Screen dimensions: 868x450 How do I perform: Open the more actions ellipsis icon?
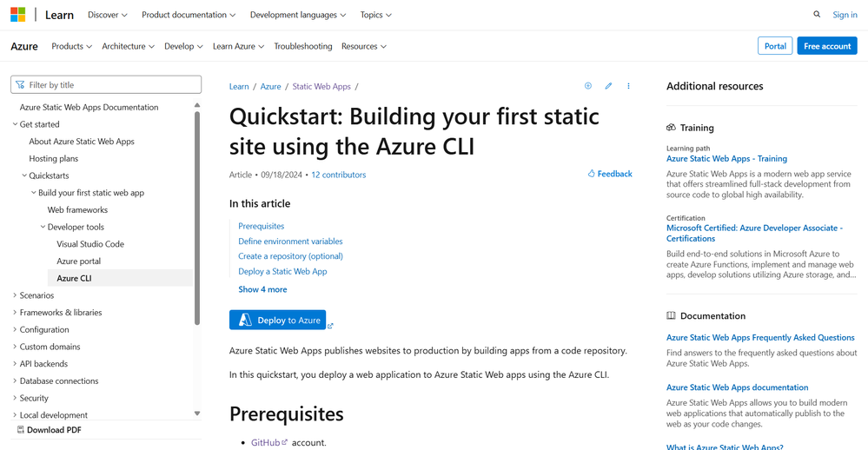[628, 86]
